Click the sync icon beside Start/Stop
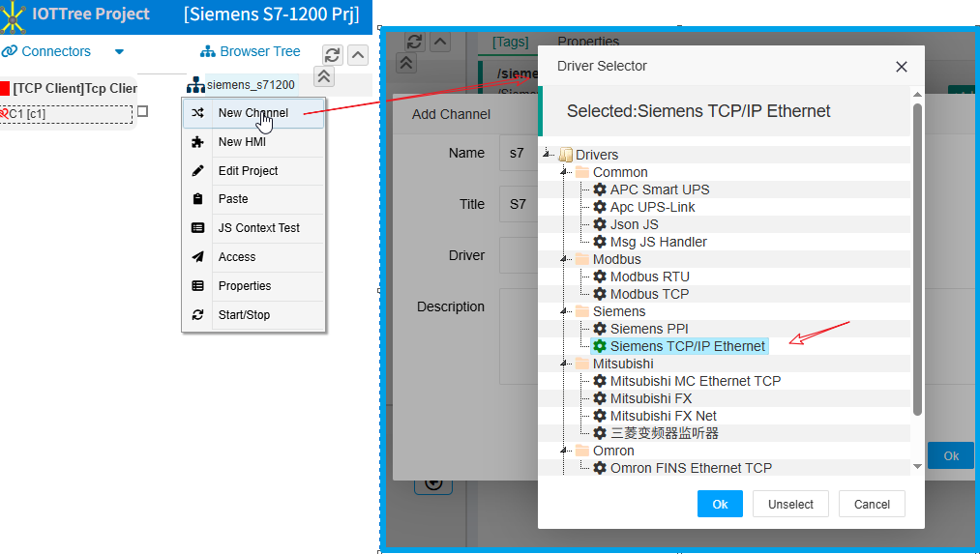Screen dimensions: 980x554 [x=197, y=315]
